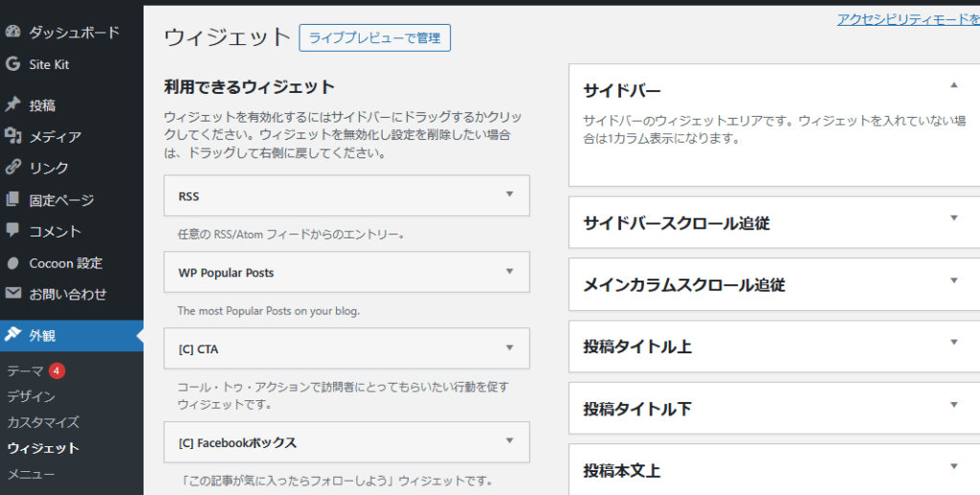Viewport: 980px width, 495px height.
Task: Click the お問い合わせ envelope icon
Action: [x=12, y=294]
